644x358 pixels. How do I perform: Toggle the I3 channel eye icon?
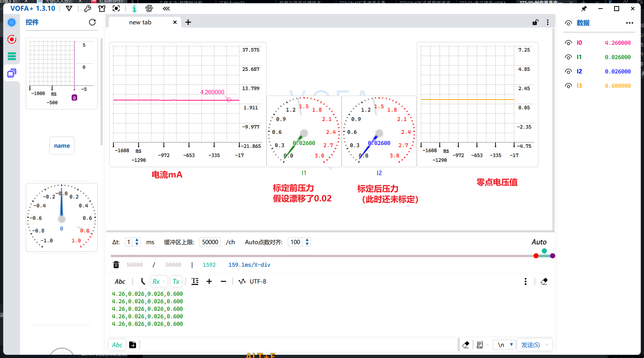click(x=568, y=86)
